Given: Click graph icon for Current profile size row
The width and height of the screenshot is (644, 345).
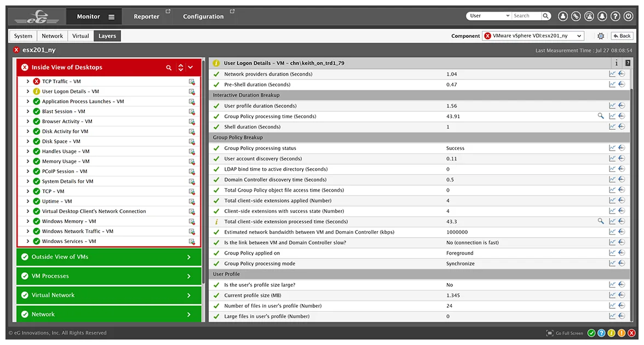Looking at the screenshot, I should click(x=612, y=295).
